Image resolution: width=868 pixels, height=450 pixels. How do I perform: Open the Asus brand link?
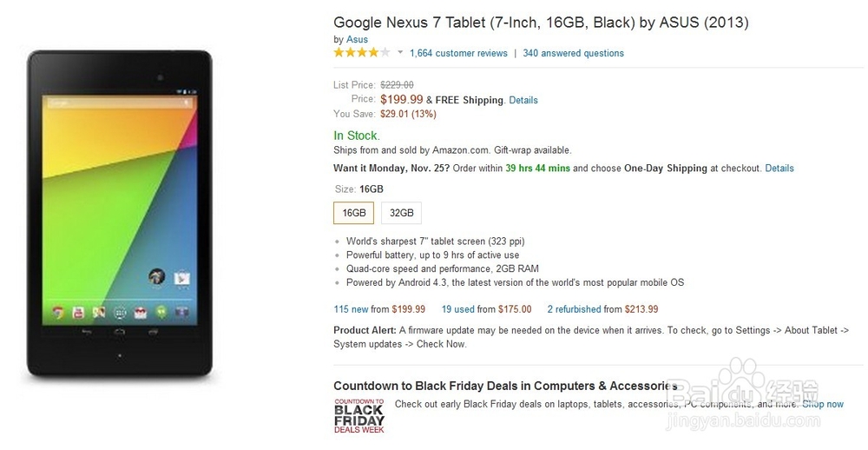357,39
